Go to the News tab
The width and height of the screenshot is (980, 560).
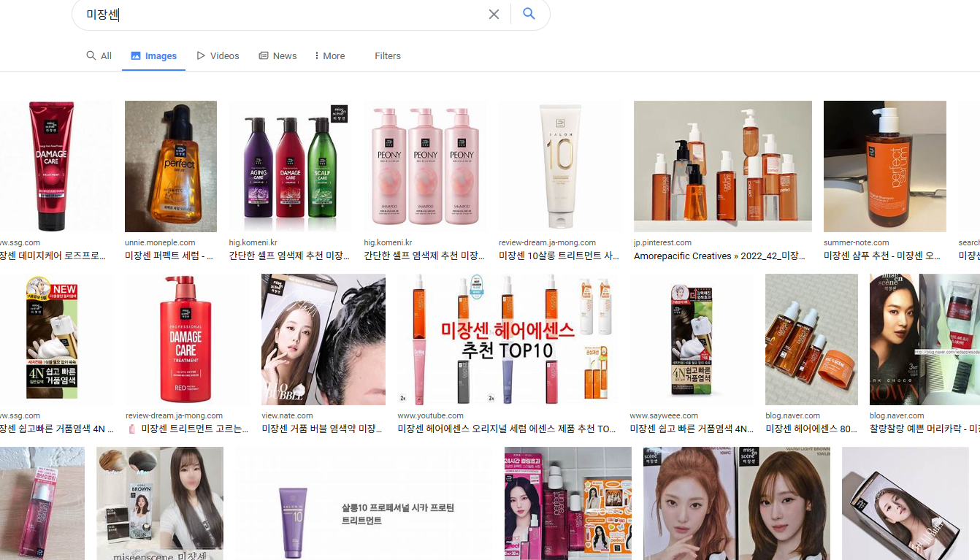(277, 55)
